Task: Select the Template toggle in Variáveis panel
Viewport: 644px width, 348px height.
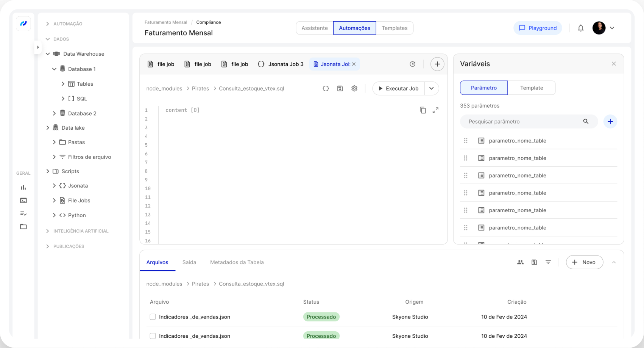Action: [x=531, y=88]
